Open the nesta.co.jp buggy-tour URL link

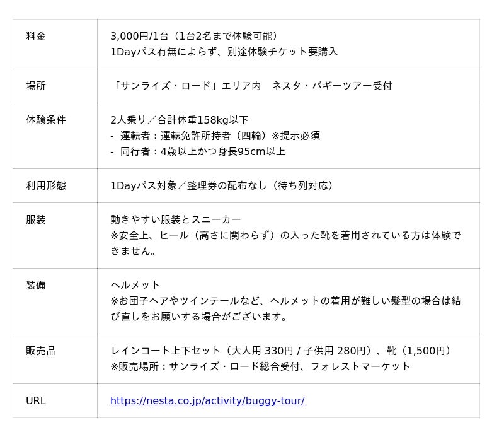pyautogui.click(x=207, y=401)
